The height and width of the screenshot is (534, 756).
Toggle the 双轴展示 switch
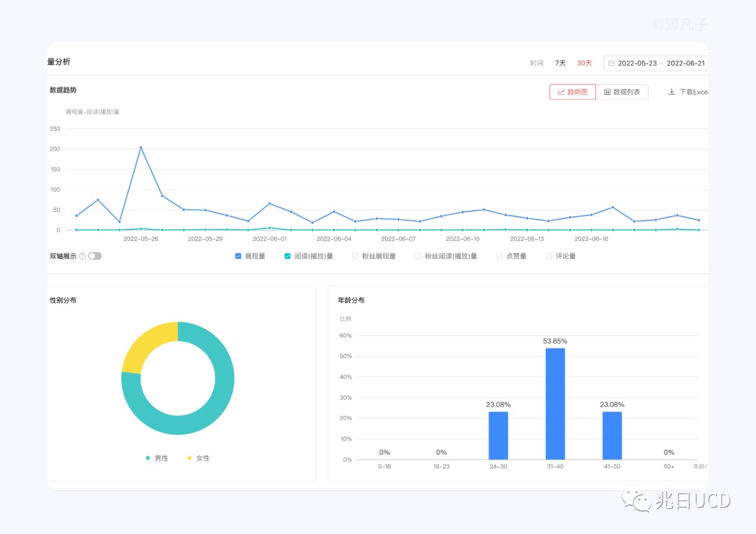point(94,256)
